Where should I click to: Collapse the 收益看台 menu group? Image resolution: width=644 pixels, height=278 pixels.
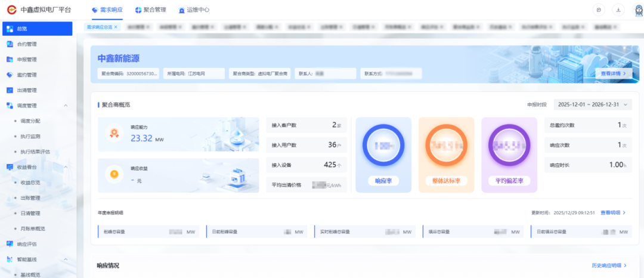[66, 167]
